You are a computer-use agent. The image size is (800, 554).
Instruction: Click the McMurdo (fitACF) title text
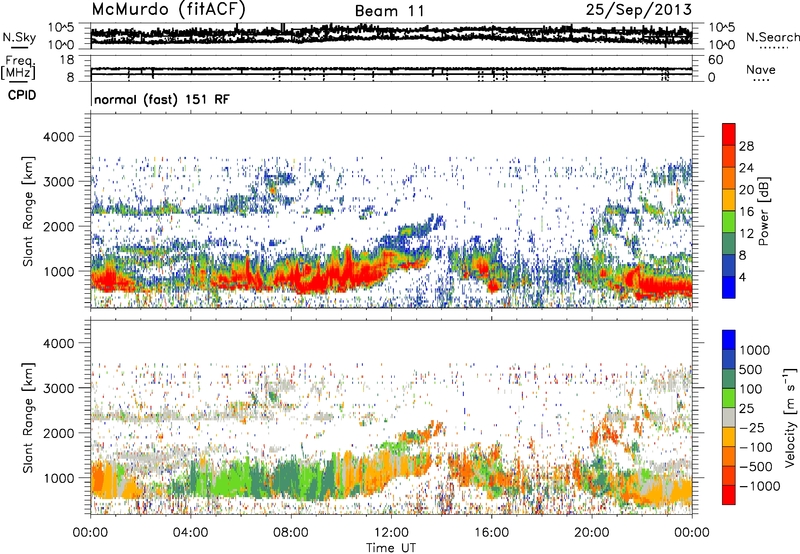[168, 10]
